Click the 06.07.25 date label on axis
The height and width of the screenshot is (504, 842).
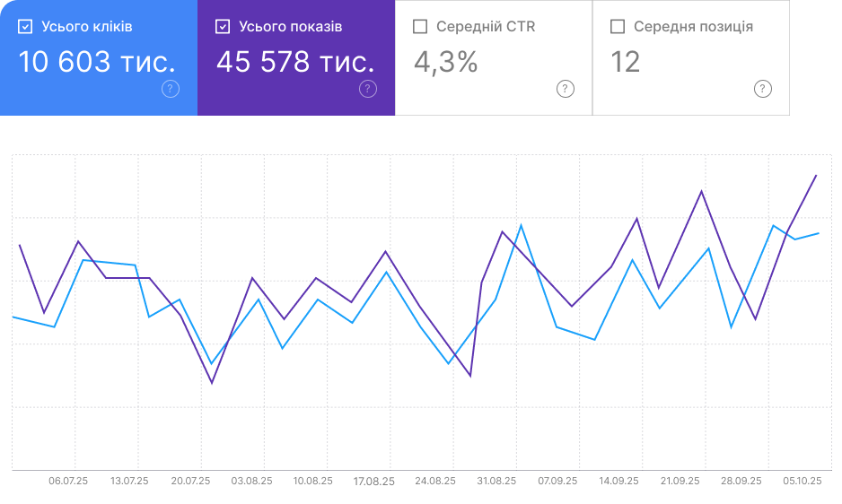coord(68,481)
